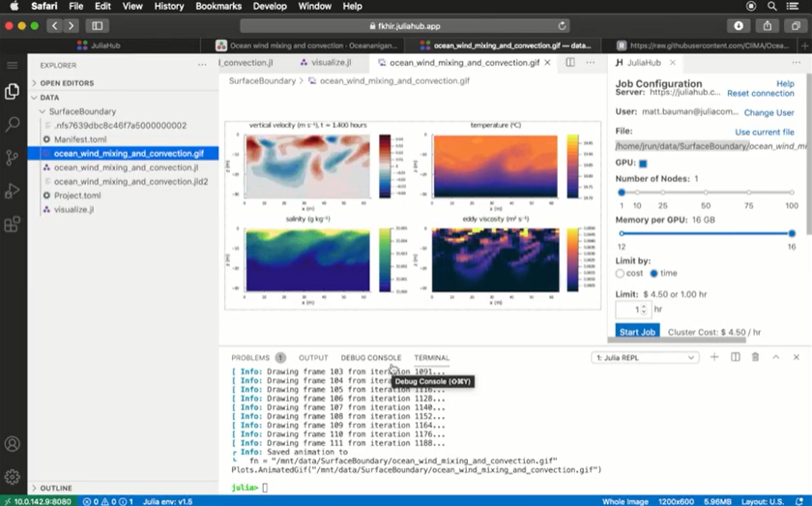Split the terminal panel

click(x=735, y=357)
